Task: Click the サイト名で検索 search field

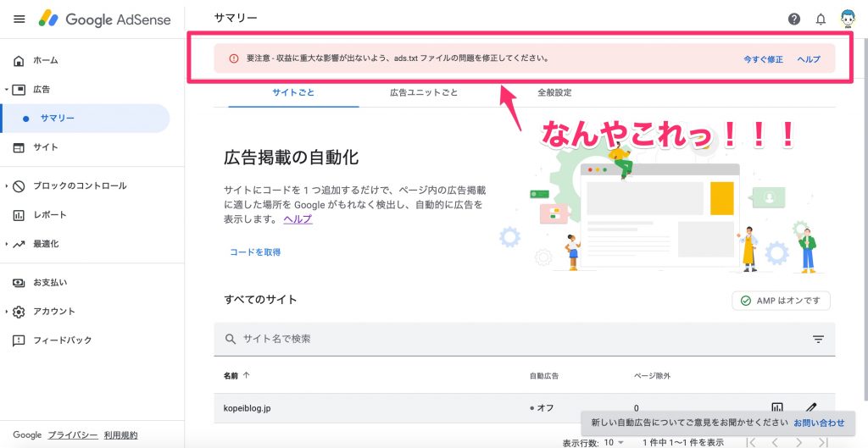Action: click(x=509, y=339)
